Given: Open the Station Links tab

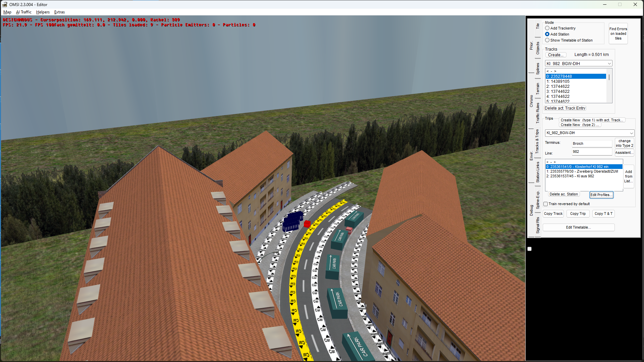Looking at the screenshot, I should tap(538, 172).
